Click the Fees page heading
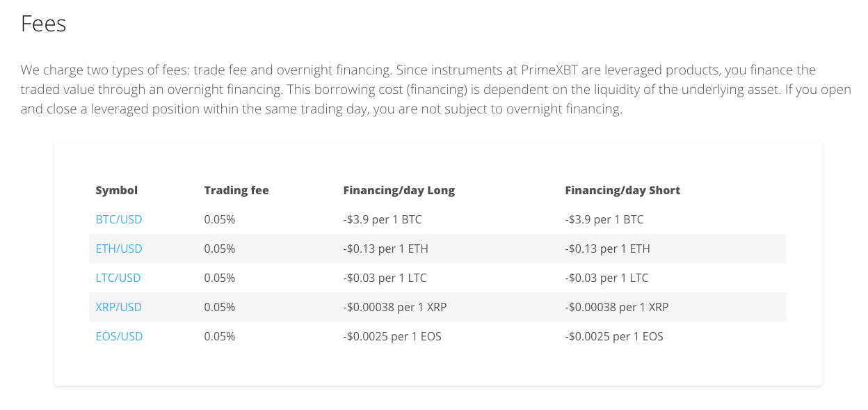 point(43,24)
